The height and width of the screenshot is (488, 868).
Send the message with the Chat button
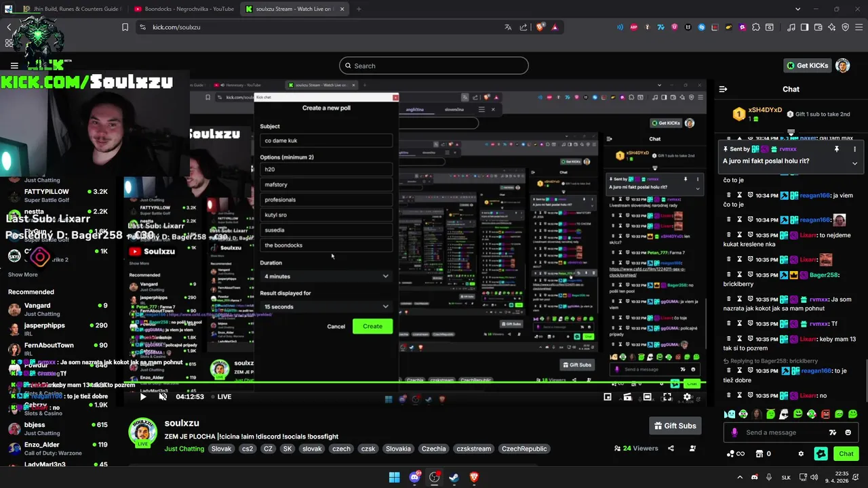(x=846, y=453)
